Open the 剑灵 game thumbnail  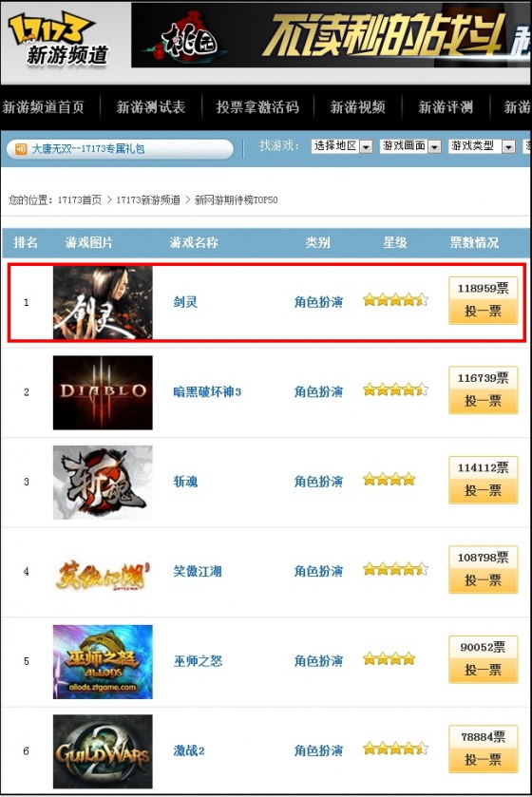[103, 302]
